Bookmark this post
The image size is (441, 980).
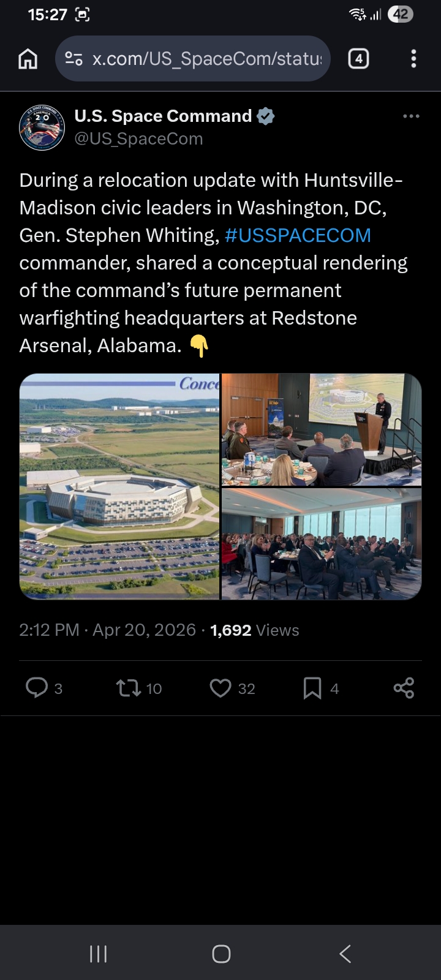pos(312,688)
